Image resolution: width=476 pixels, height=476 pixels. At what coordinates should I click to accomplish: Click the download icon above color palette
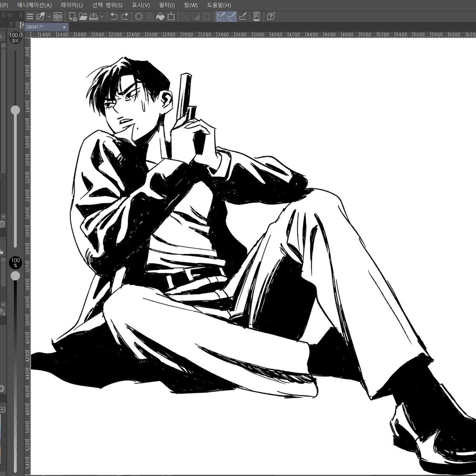click(2, 409)
